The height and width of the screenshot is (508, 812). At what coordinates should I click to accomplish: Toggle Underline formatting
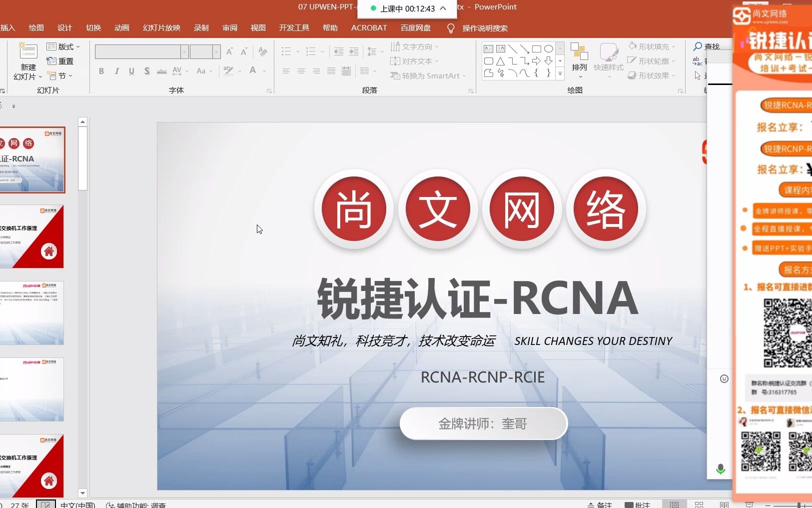tap(131, 71)
